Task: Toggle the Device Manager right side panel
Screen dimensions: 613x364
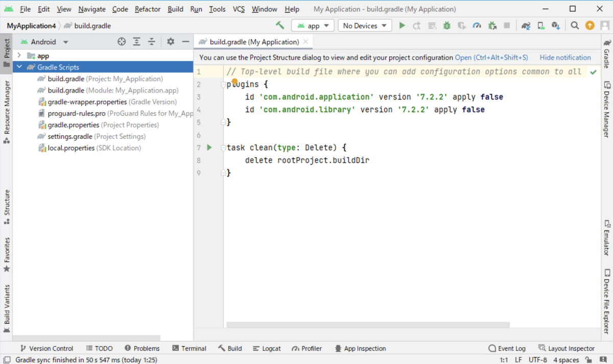Action: (606, 109)
